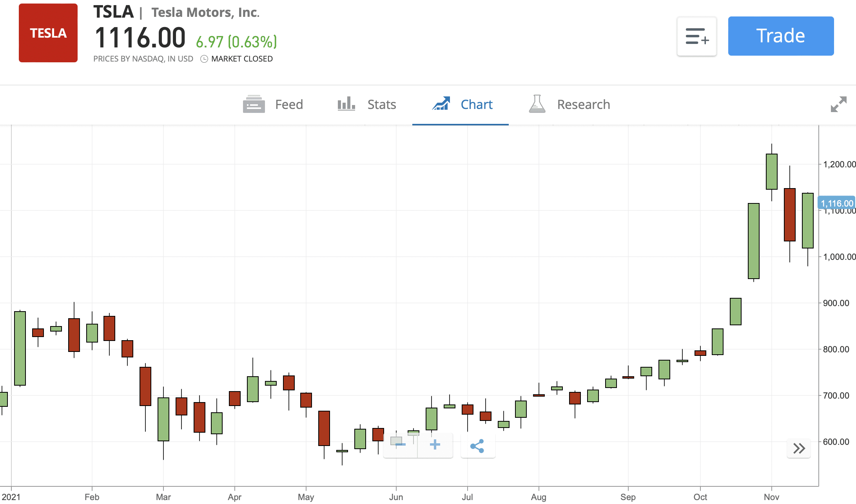Click the 6.97 (0.63%) change value
Viewport: 856px width, 504px height.
click(x=236, y=42)
